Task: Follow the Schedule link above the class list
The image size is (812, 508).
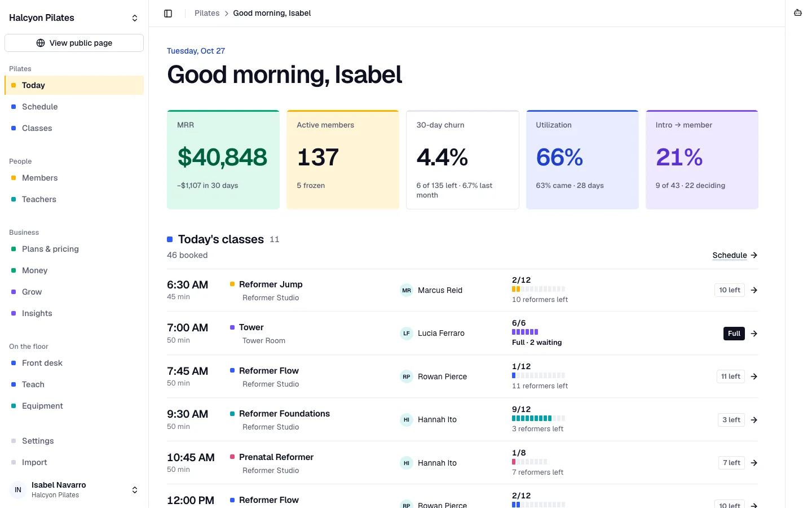Action: pyautogui.click(x=735, y=255)
